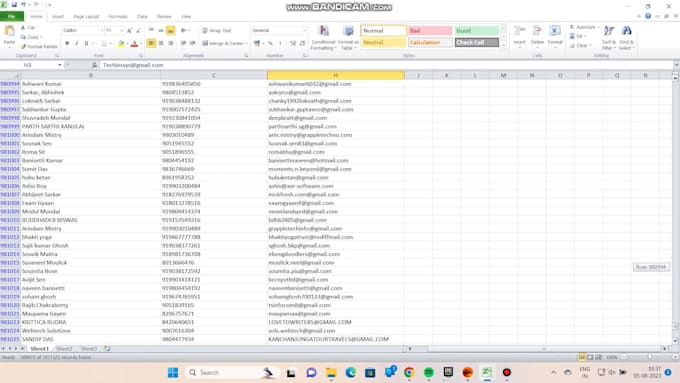Image resolution: width=680 pixels, height=383 pixels.
Task: Switch to the Formulas tab
Action: 118,16
